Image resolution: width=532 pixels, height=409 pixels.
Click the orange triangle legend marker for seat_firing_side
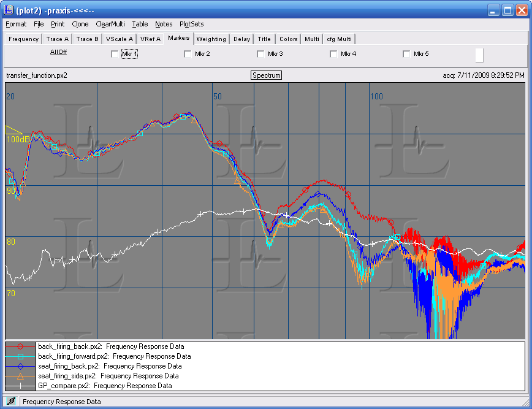click(x=20, y=376)
